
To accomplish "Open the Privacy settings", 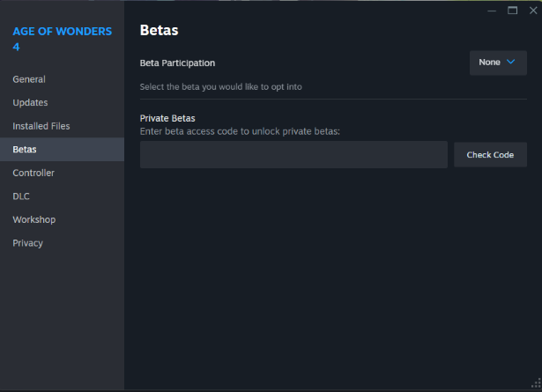I will click(x=27, y=243).
